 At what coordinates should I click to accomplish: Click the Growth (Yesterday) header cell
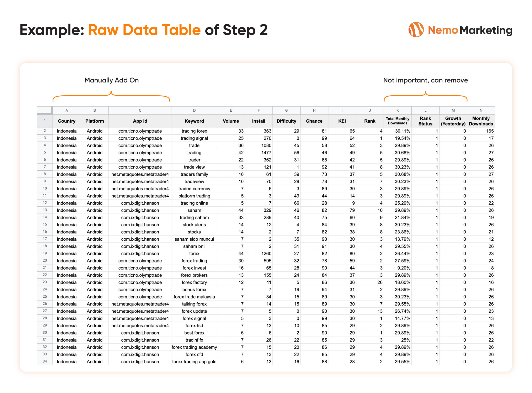pos(453,121)
